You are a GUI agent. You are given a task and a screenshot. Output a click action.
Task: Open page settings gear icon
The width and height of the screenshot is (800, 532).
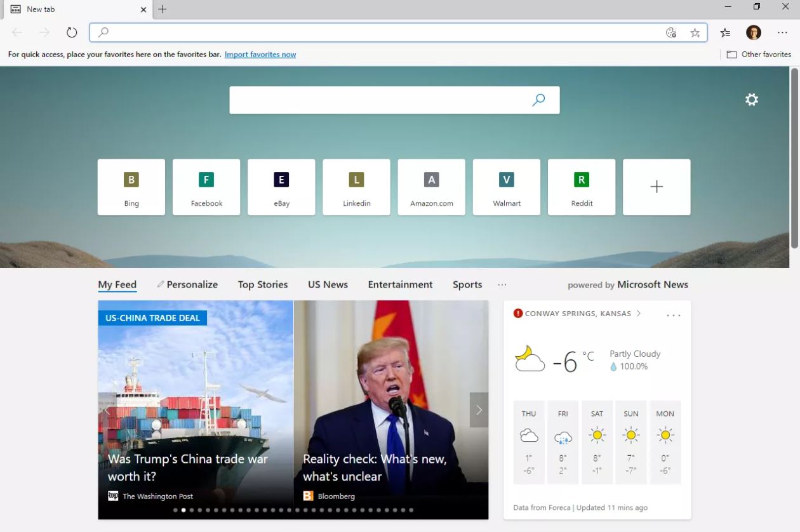point(752,100)
